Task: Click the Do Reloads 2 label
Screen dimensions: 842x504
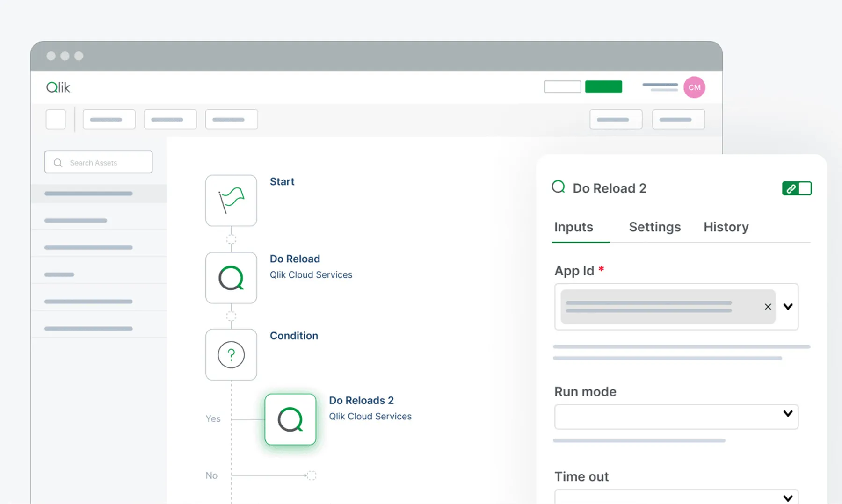Action: pos(361,401)
